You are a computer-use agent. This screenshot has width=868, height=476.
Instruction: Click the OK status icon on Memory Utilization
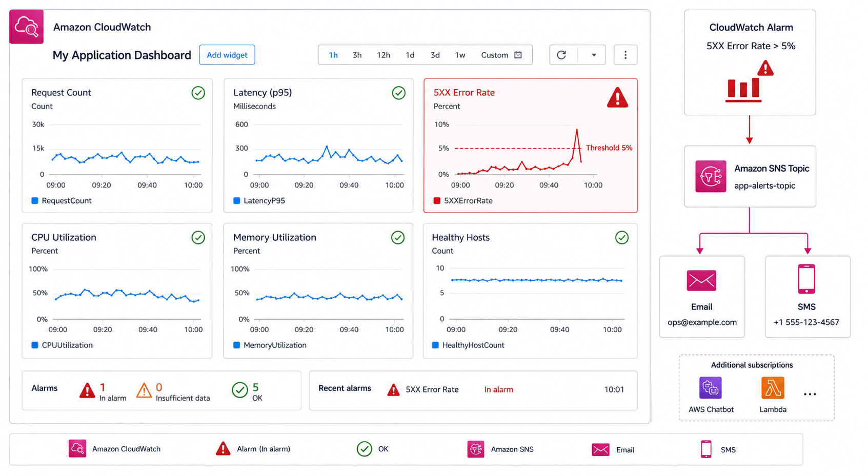(398, 237)
